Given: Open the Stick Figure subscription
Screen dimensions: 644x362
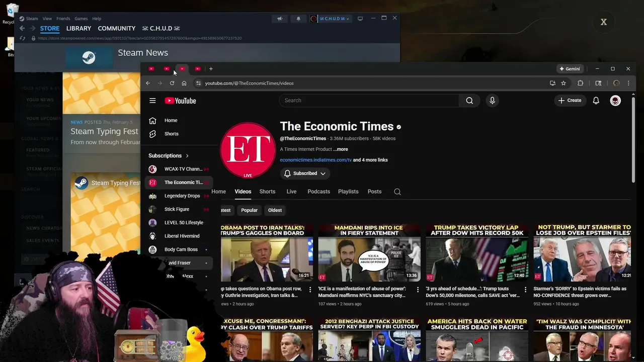Looking at the screenshot, I should [179, 209].
